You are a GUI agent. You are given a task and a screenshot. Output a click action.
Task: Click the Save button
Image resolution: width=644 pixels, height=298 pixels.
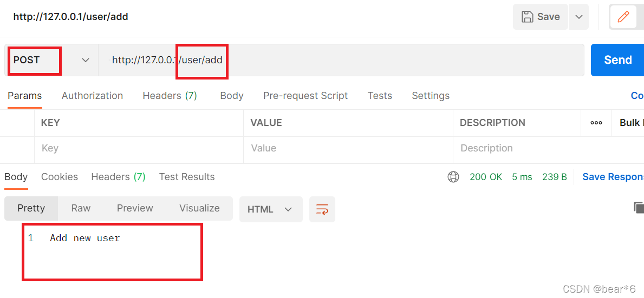541,17
